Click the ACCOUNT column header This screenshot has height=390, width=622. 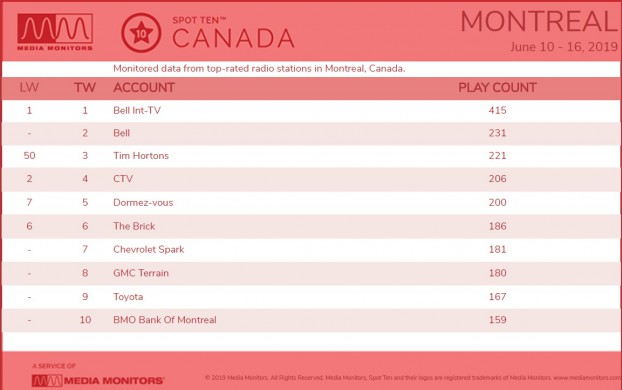(144, 88)
